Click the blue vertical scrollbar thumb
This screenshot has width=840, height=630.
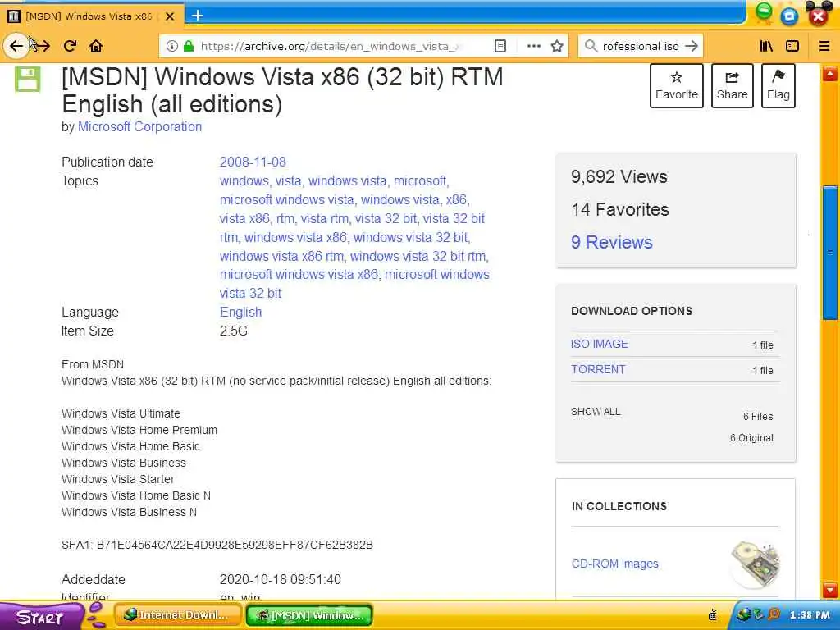pos(830,253)
